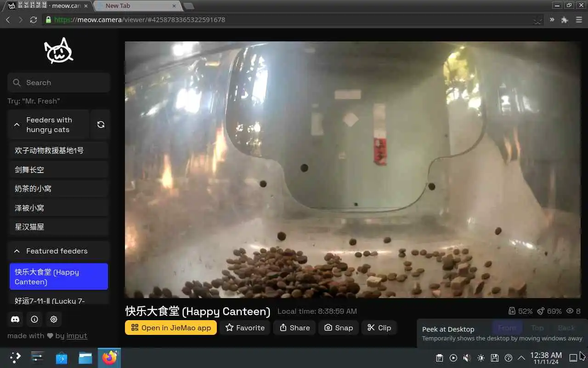
Task: Click the cat icon in address bar
Action: click(537, 20)
